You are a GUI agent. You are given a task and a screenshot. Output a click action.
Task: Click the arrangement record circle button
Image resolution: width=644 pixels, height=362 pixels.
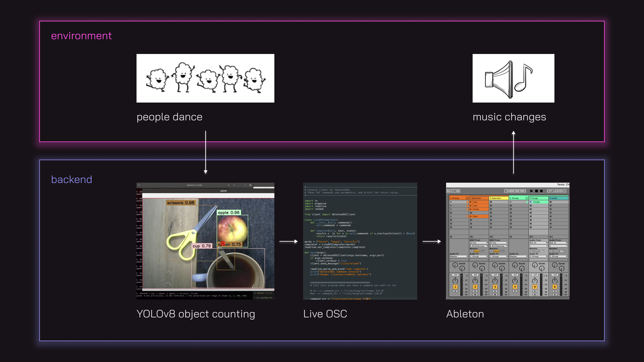541,191
